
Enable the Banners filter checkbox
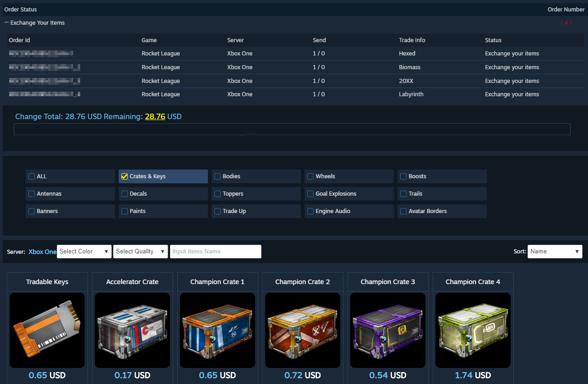pos(32,211)
